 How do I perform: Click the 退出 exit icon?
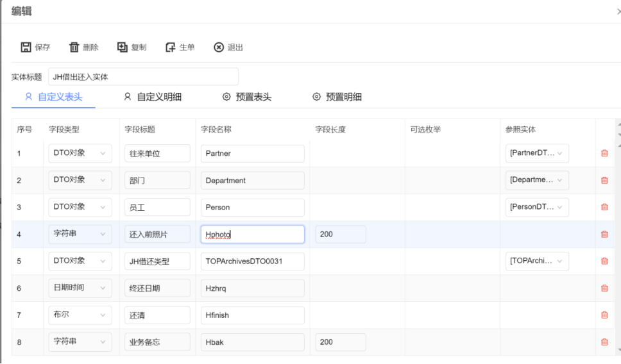click(219, 47)
